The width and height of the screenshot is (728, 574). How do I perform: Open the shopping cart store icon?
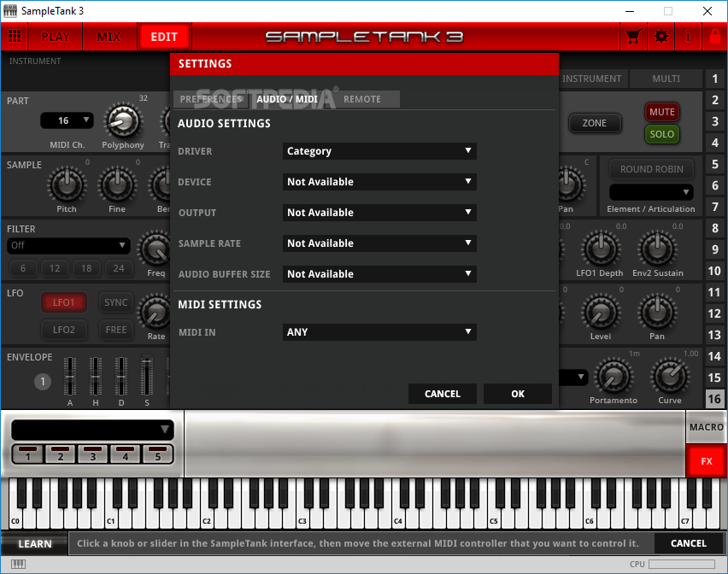[x=634, y=36]
